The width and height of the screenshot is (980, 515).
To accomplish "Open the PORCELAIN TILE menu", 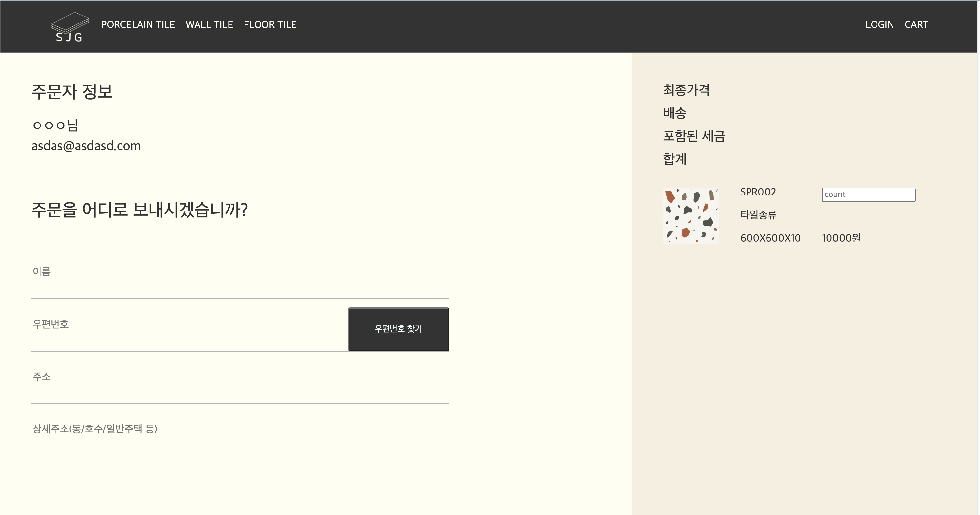I will pos(138,25).
